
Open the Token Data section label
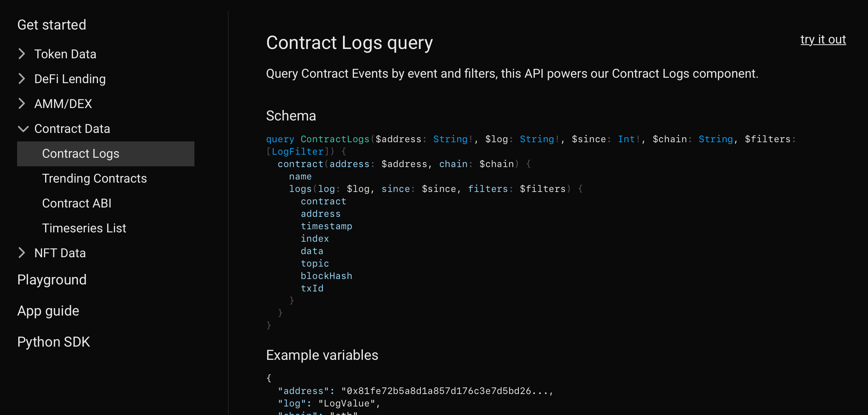(x=65, y=54)
